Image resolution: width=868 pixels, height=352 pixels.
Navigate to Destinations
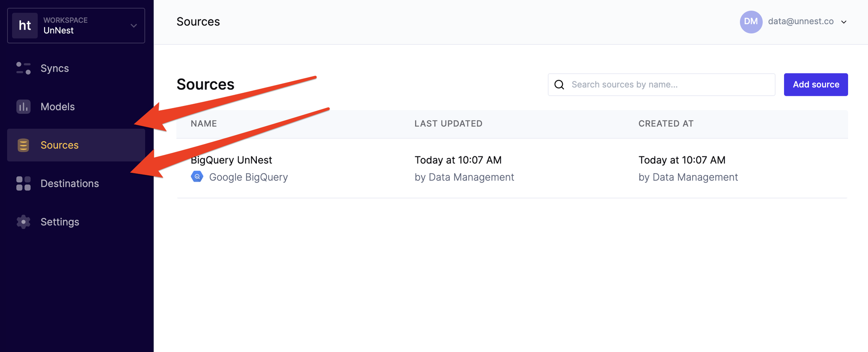[x=76, y=183]
